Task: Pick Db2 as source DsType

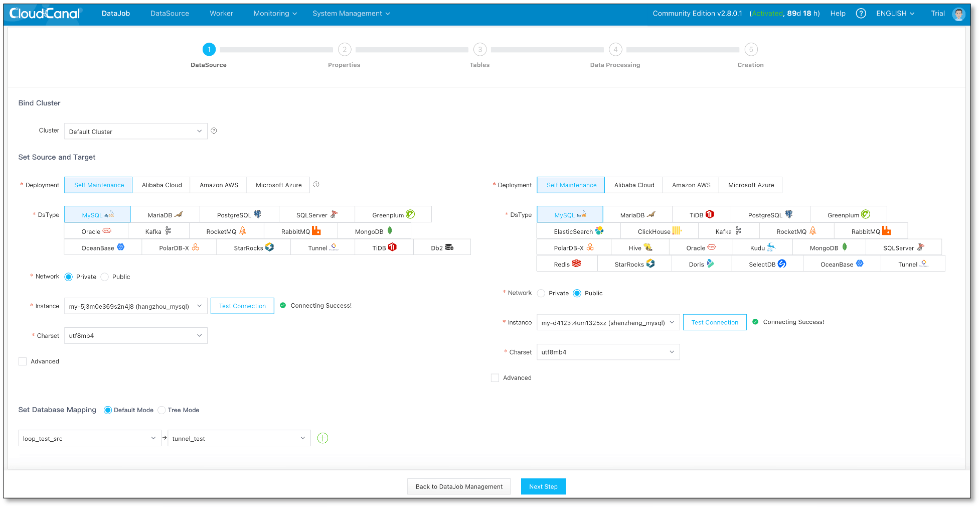Action: (441, 247)
